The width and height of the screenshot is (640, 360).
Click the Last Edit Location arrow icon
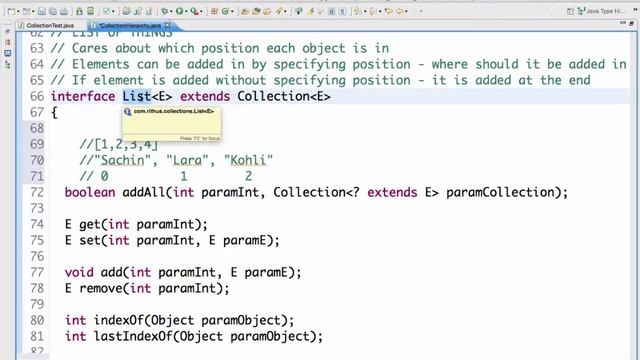tap(389, 11)
